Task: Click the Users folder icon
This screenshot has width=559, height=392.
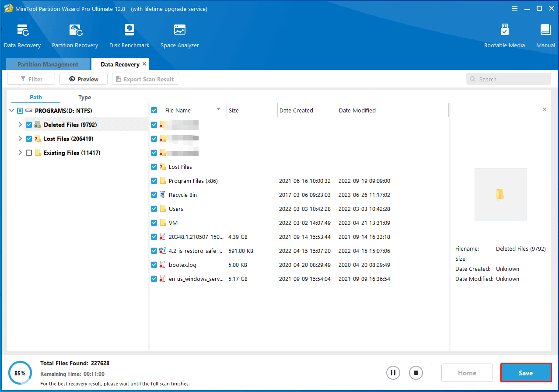Action: click(x=163, y=209)
